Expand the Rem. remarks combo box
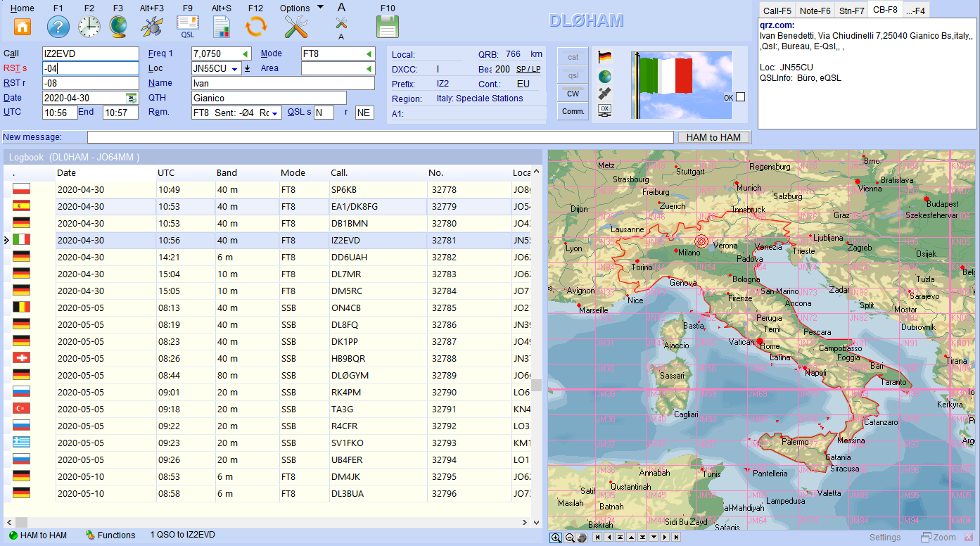Viewport: 980px width, 546px height. 275,113
